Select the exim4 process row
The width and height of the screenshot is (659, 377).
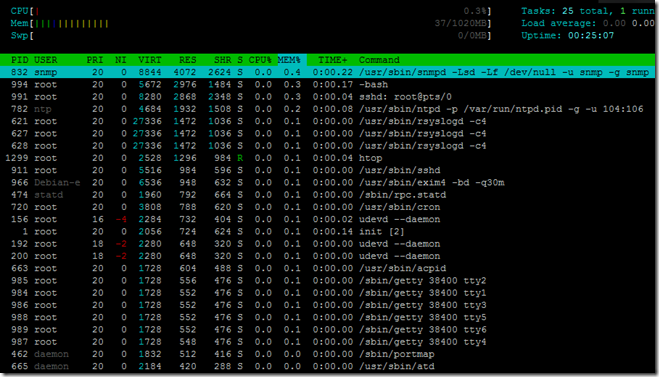point(327,182)
